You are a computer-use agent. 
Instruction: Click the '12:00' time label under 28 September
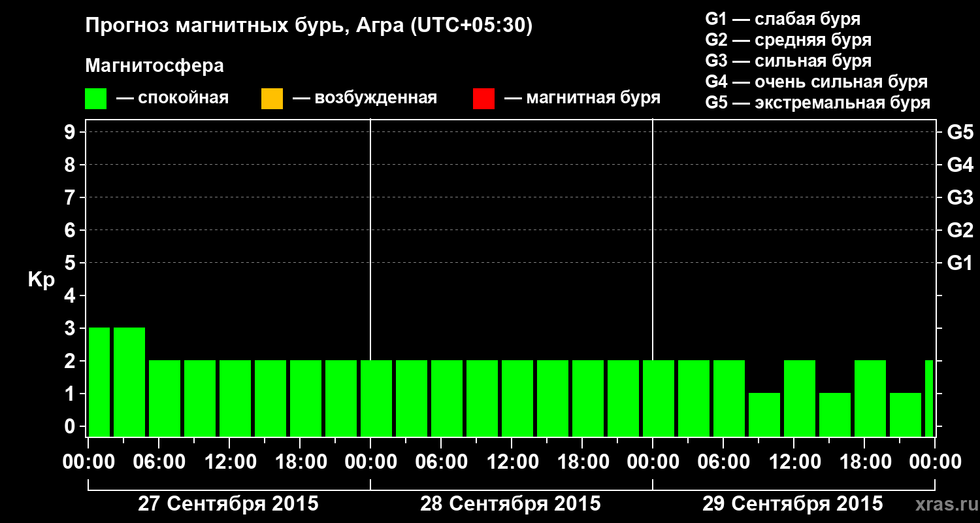(x=513, y=462)
